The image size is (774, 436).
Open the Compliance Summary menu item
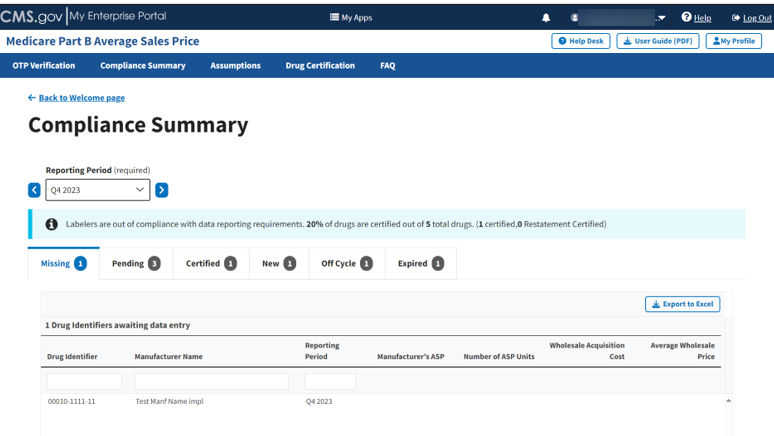142,66
